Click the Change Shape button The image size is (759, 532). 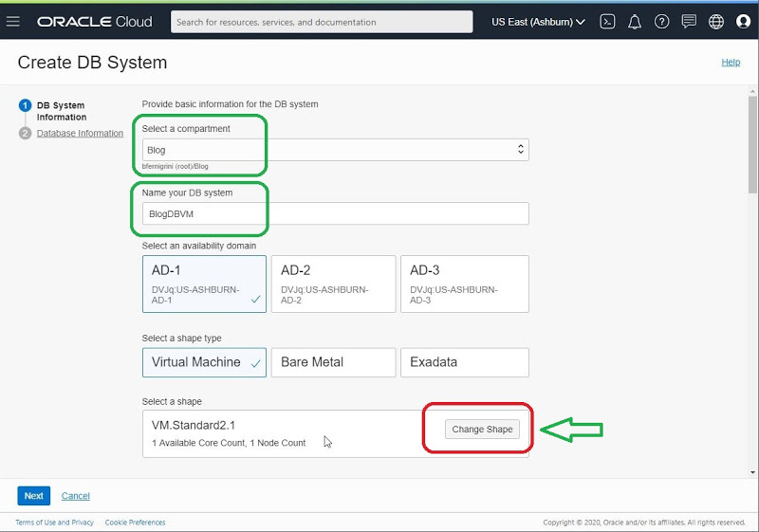[x=482, y=429]
